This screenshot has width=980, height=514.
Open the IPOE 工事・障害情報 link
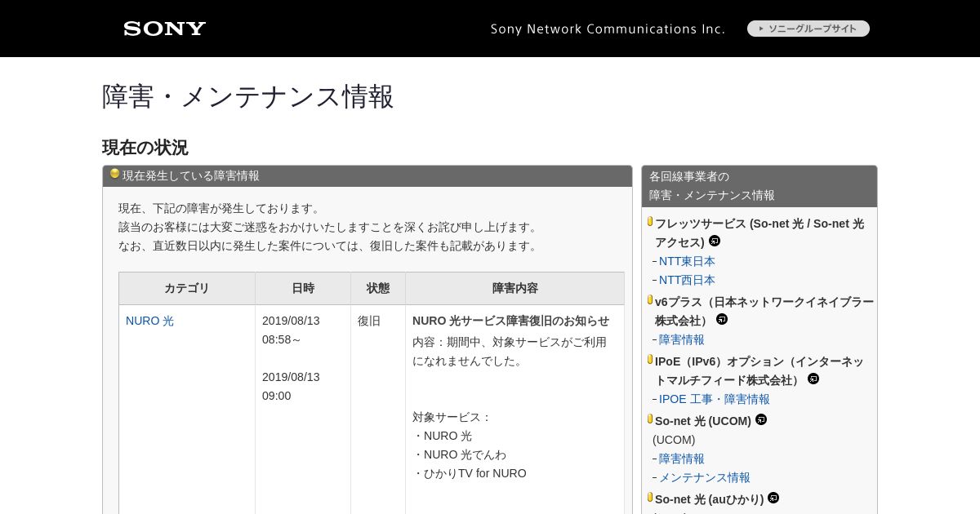click(715, 399)
